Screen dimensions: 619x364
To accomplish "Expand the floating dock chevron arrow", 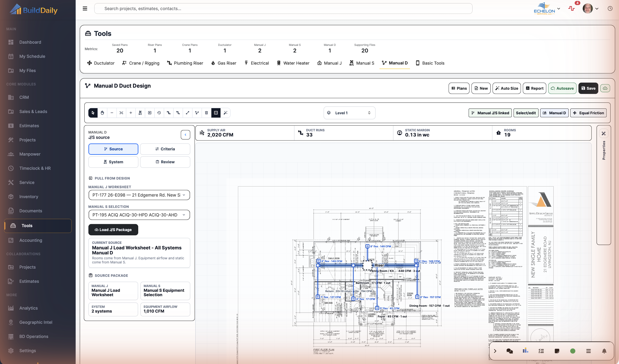I will coord(495,351).
